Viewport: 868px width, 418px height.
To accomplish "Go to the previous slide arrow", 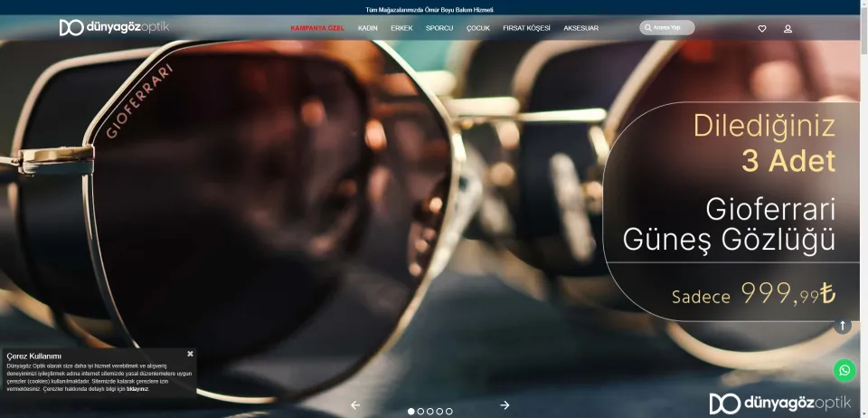I will (x=355, y=405).
